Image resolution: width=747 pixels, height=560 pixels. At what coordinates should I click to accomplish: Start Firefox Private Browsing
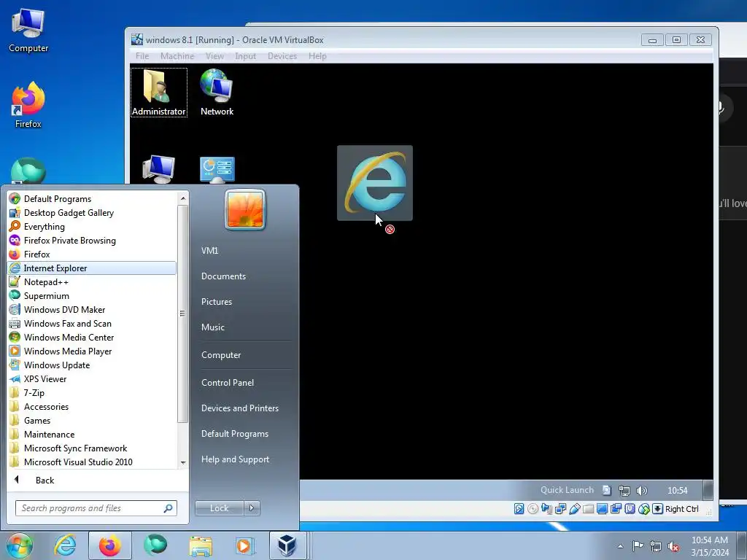(92, 240)
